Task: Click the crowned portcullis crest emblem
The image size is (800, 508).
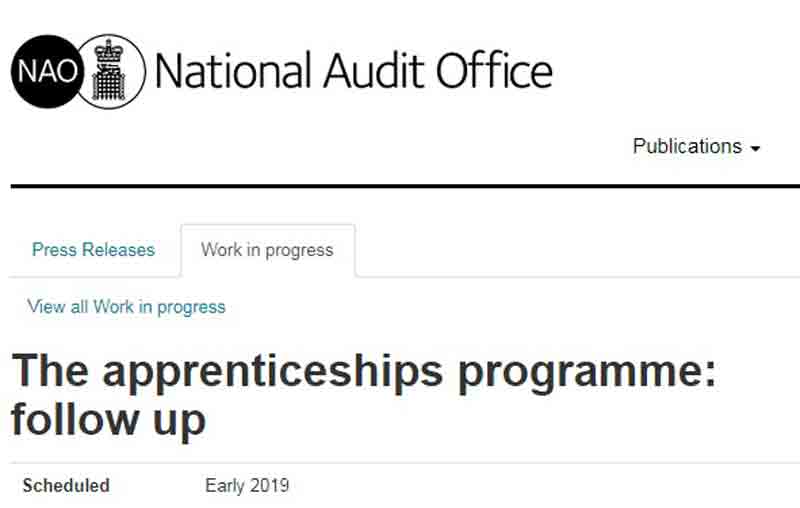Action: point(110,71)
